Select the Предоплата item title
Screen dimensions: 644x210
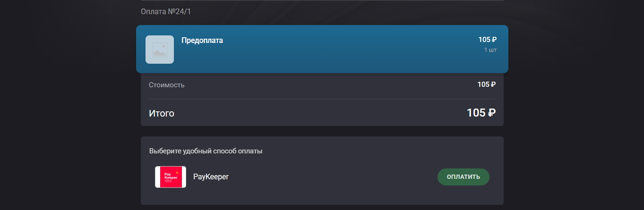[x=202, y=41]
